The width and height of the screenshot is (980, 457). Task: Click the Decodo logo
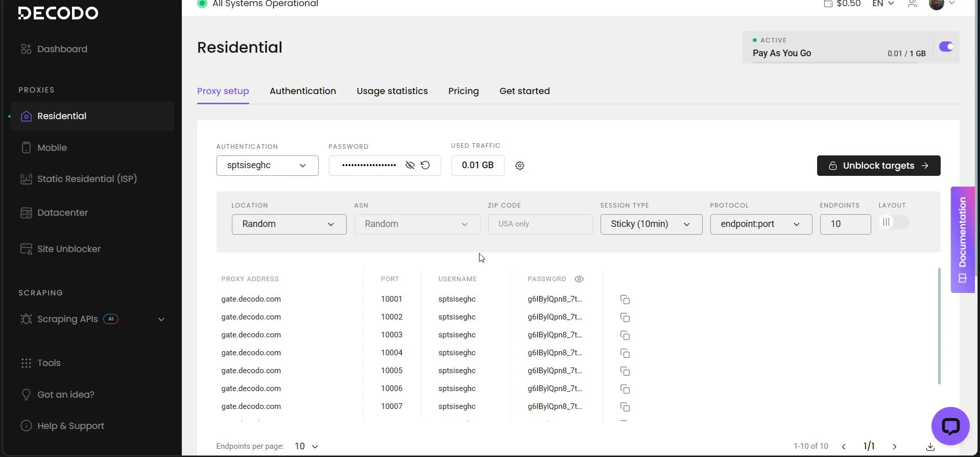pos(58,13)
